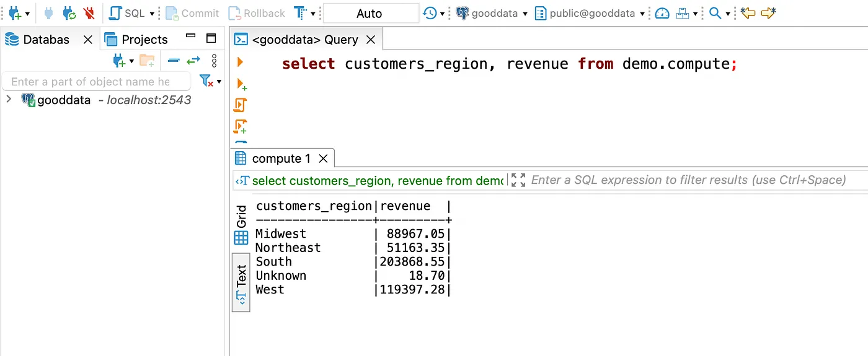Click the navigator filter funnel icon
Image resolution: width=868 pixels, height=356 pixels.
[206, 81]
